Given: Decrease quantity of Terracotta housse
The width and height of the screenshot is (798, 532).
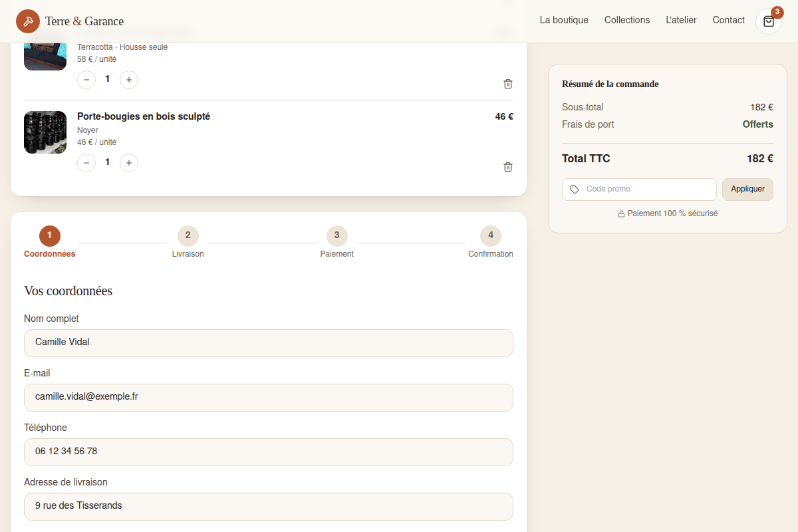Looking at the screenshot, I should pos(86,80).
